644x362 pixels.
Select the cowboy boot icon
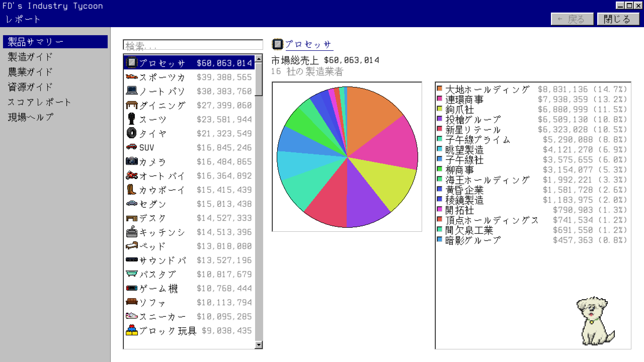pos(131,189)
